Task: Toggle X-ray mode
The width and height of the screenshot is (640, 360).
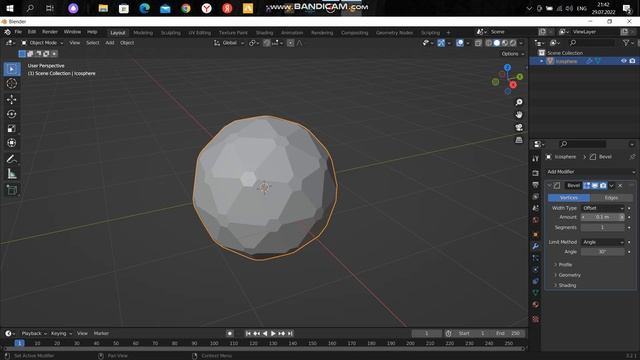Action: click(x=478, y=43)
